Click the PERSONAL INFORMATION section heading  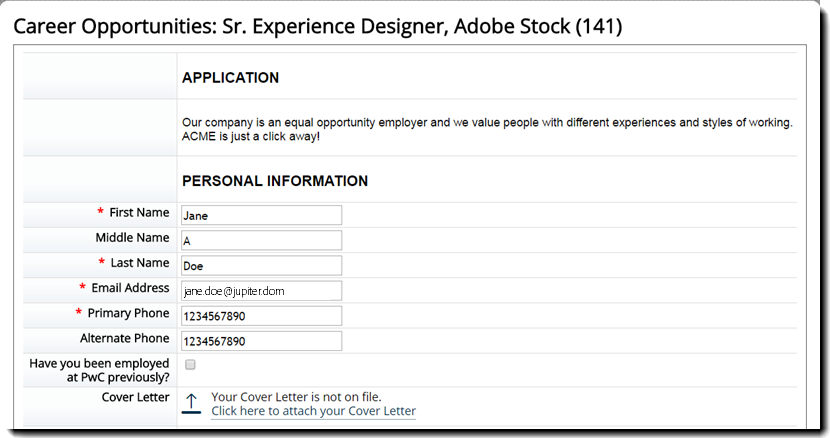pyautogui.click(x=275, y=181)
